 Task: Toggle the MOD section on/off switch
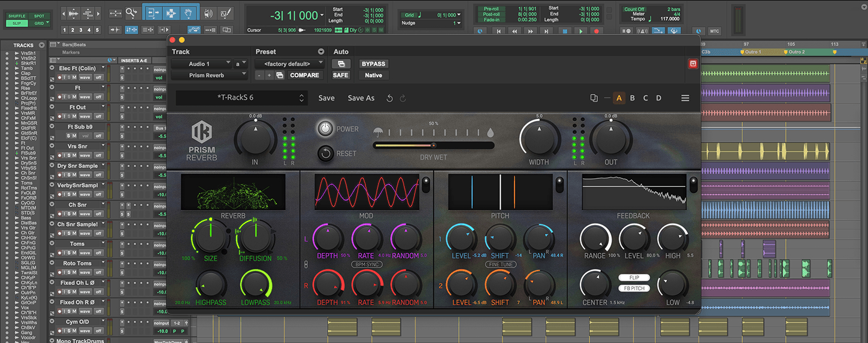[x=425, y=185]
